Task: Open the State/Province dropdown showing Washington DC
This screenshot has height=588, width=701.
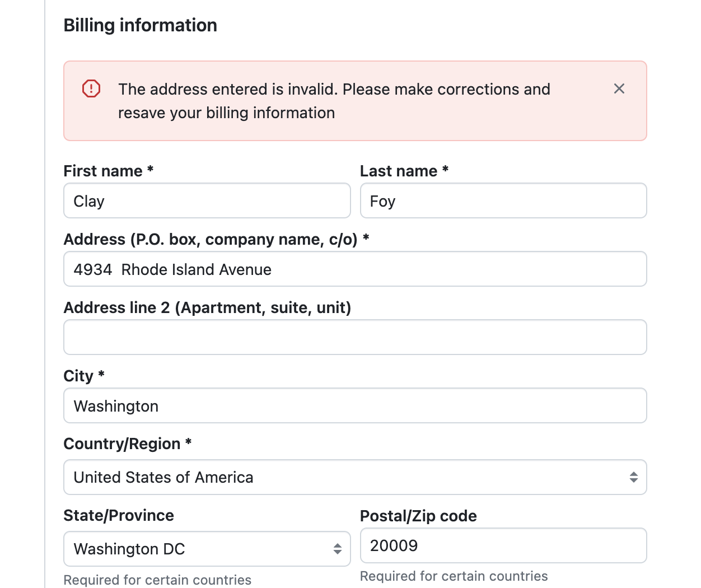Action: pyautogui.click(x=207, y=549)
